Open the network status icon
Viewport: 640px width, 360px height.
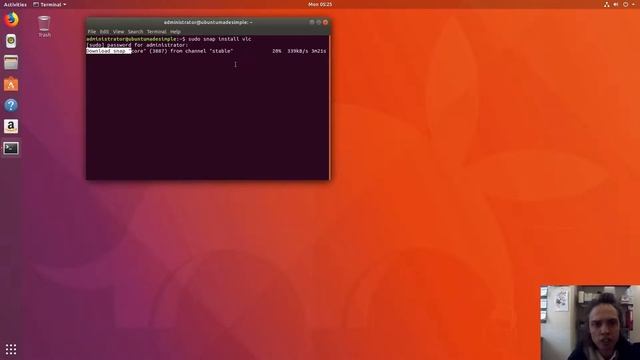coord(607,4)
